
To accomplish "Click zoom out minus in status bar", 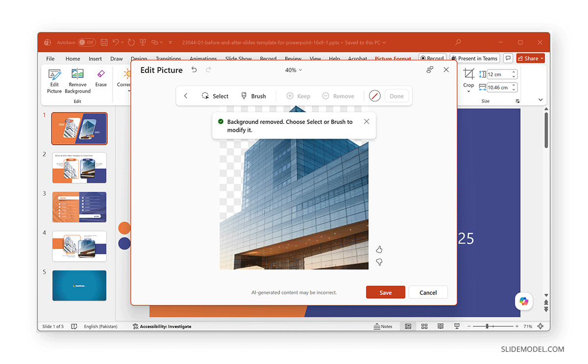I will point(469,326).
